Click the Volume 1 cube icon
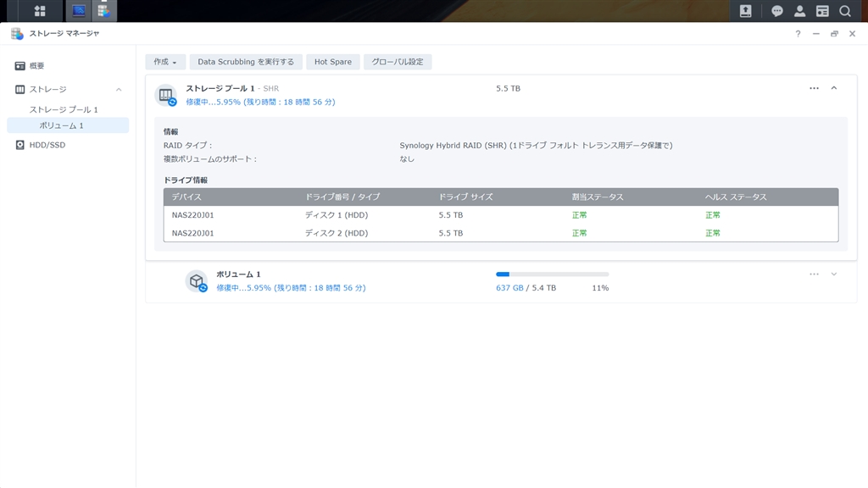 coord(197,281)
